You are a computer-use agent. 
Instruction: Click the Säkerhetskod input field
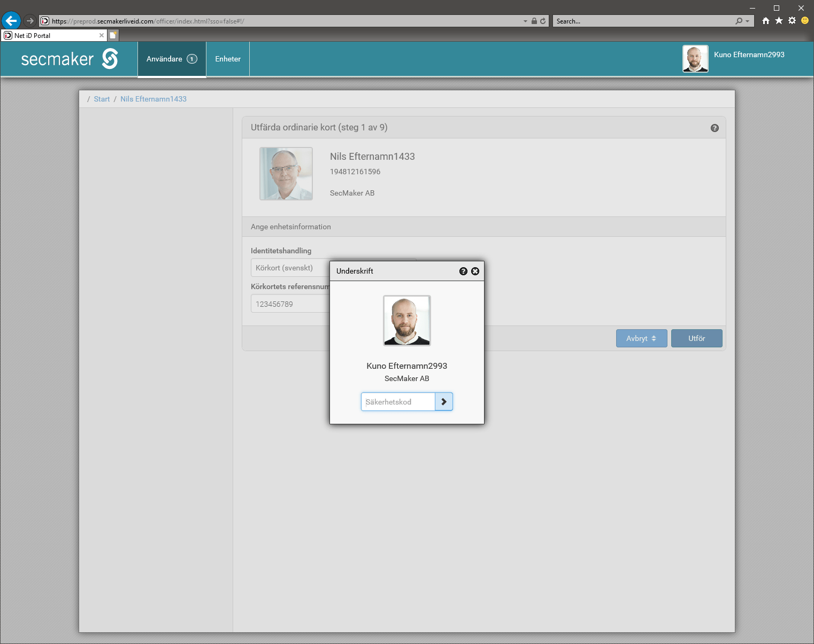[x=398, y=402]
